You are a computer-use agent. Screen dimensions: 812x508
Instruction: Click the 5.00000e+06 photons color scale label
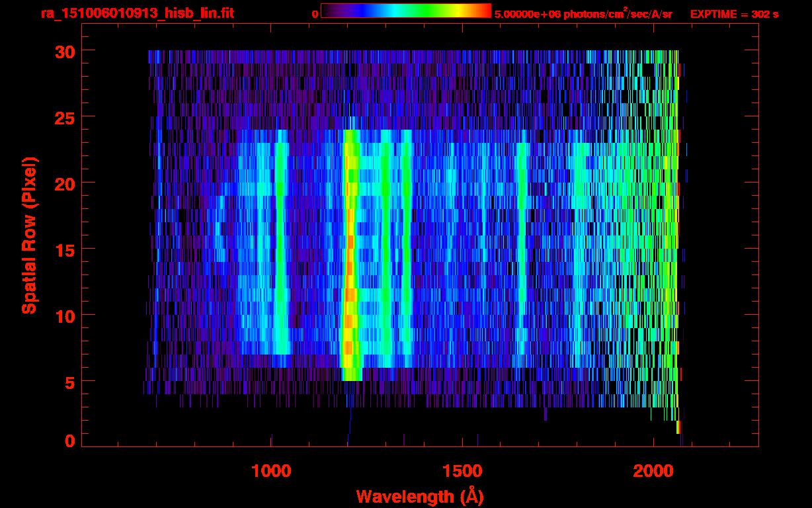coord(583,15)
